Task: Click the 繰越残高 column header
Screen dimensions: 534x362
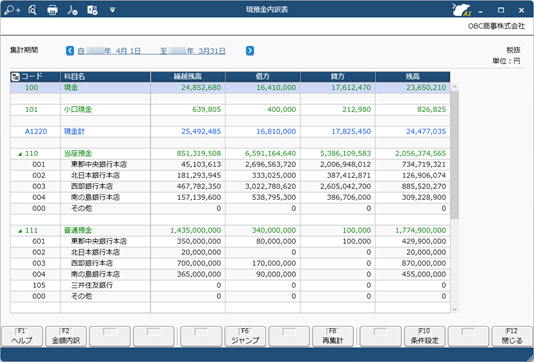Action: click(x=188, y=77)
